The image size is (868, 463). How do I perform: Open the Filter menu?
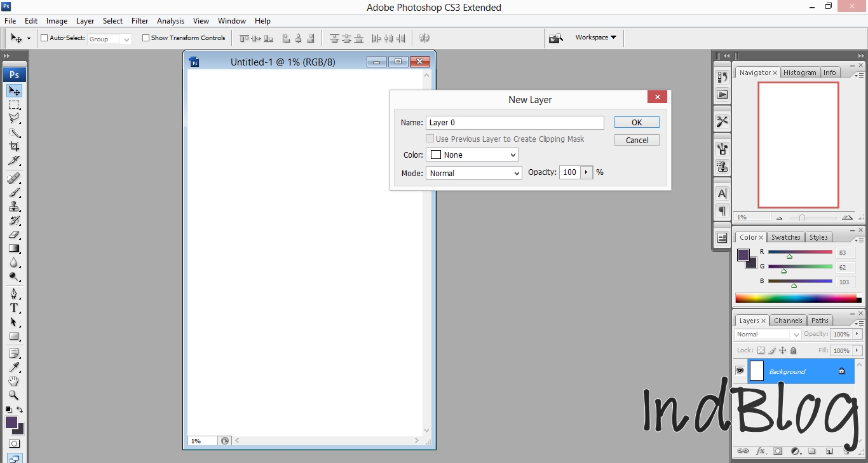pos(140,21)
